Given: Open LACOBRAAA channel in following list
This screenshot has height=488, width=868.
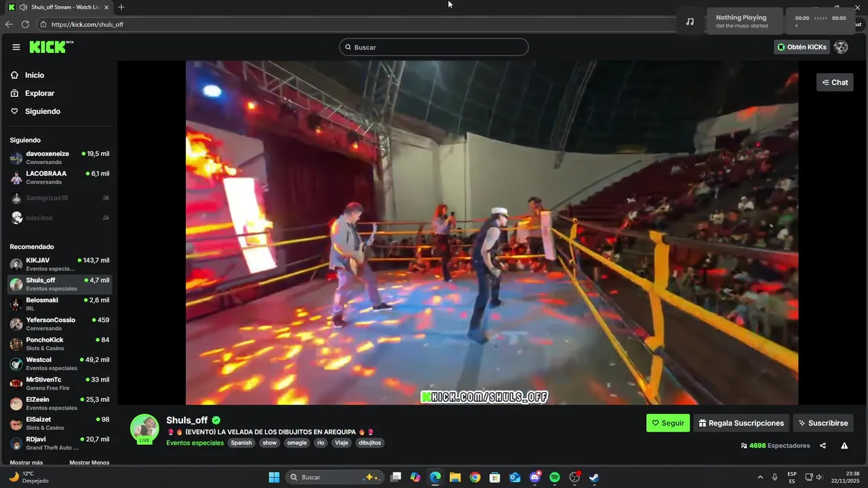Looking at the screenshot, I should click(60, 178).
